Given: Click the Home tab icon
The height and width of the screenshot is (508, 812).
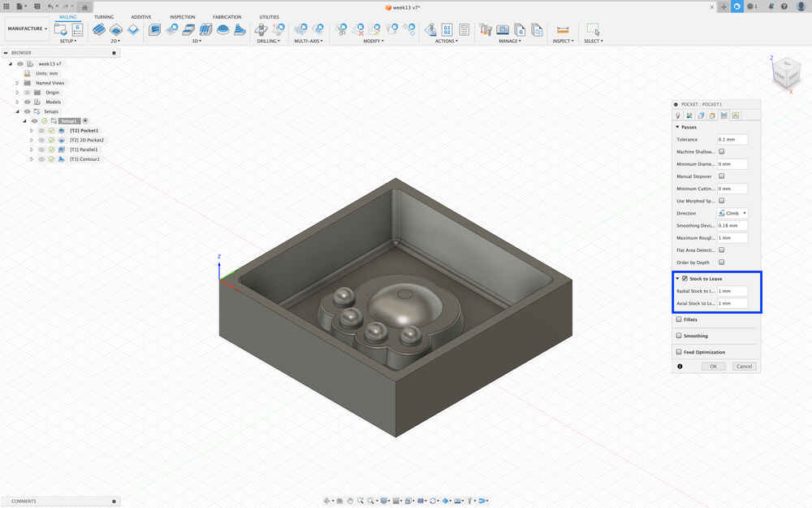Looking at the screenshot, I should pos(85,7).
